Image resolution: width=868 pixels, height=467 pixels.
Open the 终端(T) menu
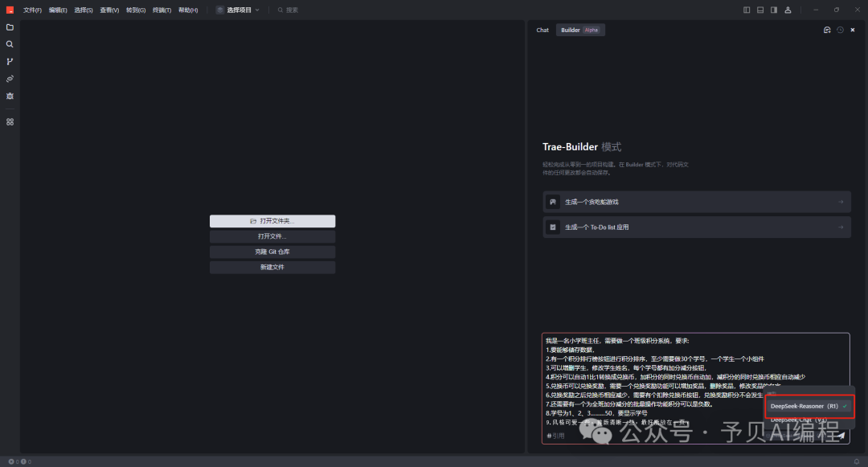click(162, 10)
